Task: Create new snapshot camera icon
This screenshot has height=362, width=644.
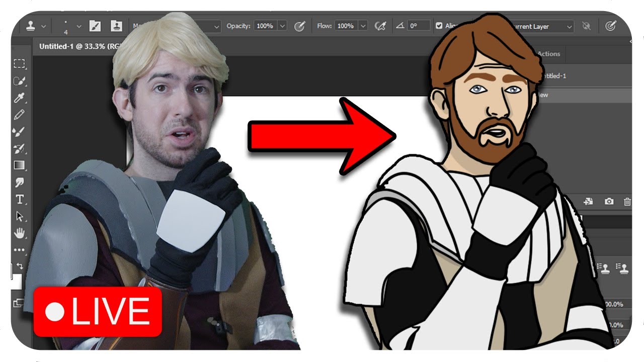Action: pos(609,202)
